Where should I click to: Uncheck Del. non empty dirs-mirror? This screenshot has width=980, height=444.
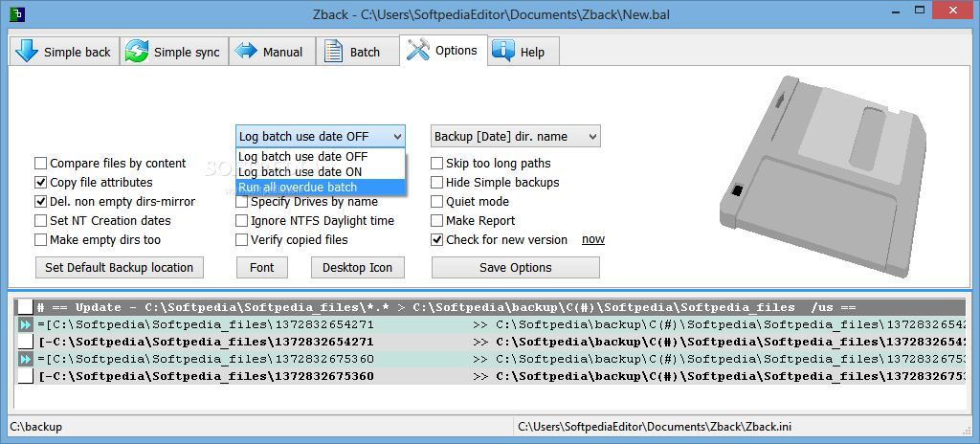coord(115,201)
